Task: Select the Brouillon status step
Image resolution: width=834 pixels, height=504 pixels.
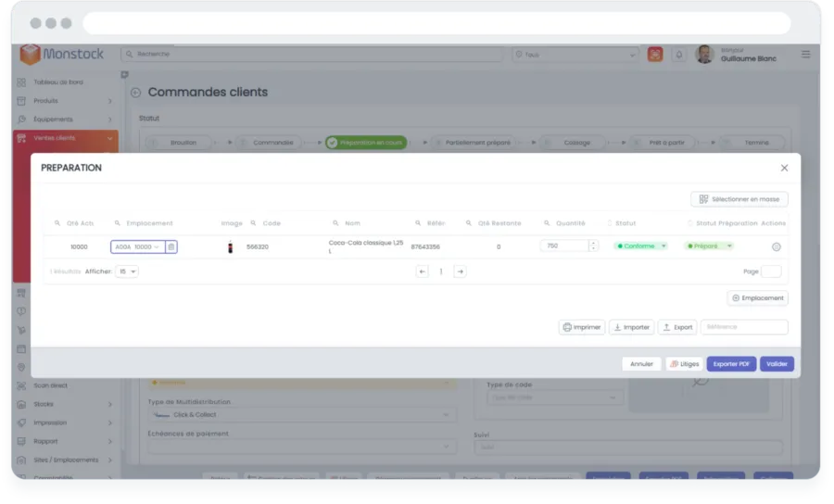Action: (181, 143)
